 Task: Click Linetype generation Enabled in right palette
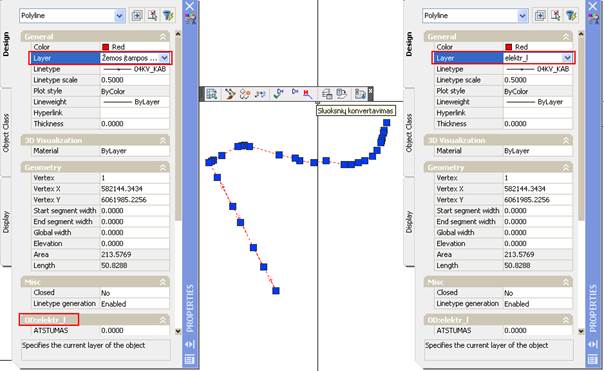coord(538,304)
